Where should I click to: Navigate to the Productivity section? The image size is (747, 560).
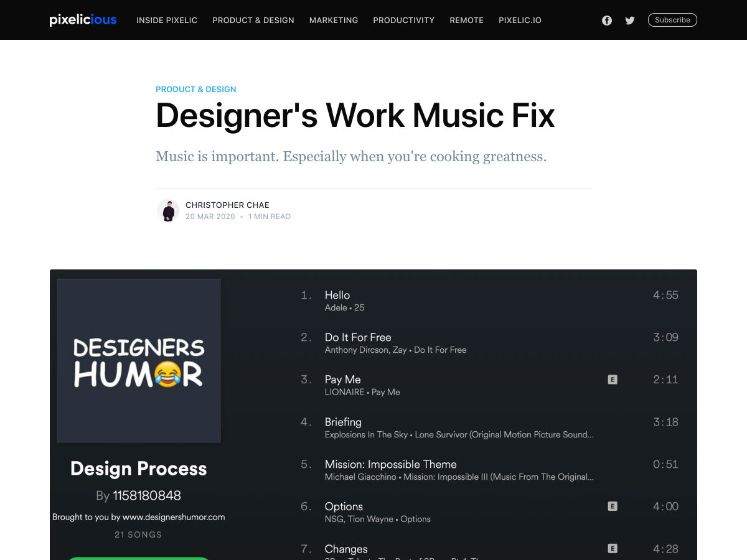(x=404, y=21)
